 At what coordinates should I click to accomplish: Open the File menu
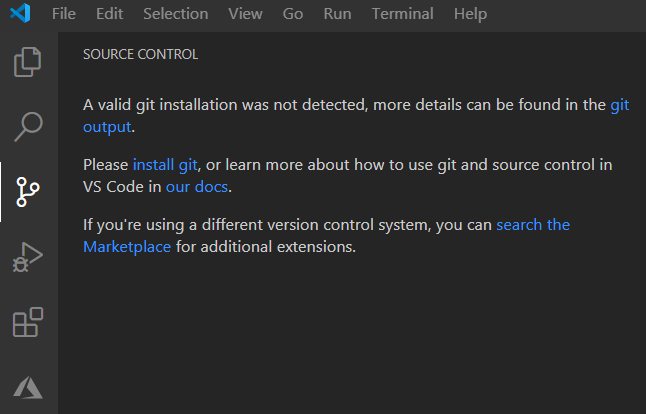[64, 14]
